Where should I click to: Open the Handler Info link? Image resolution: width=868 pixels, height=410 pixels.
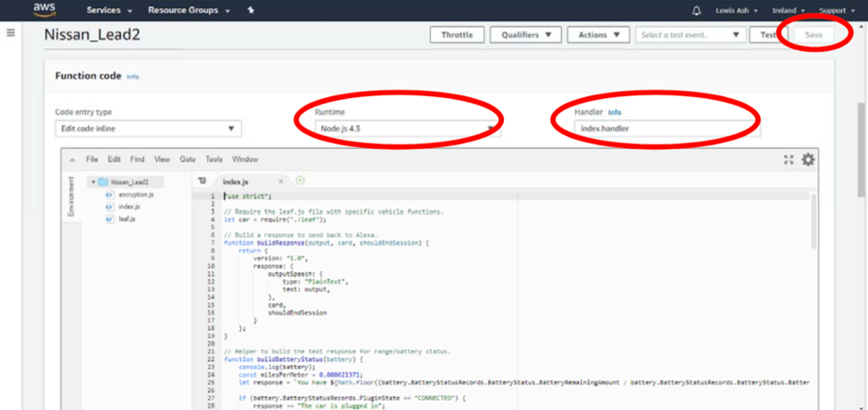[615, 113]
